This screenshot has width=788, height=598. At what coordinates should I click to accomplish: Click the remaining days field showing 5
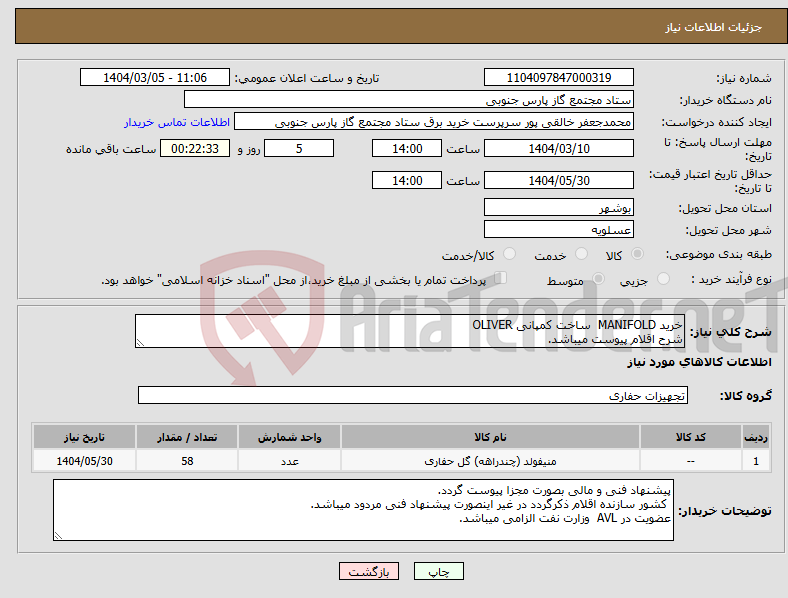coord(299,148)
